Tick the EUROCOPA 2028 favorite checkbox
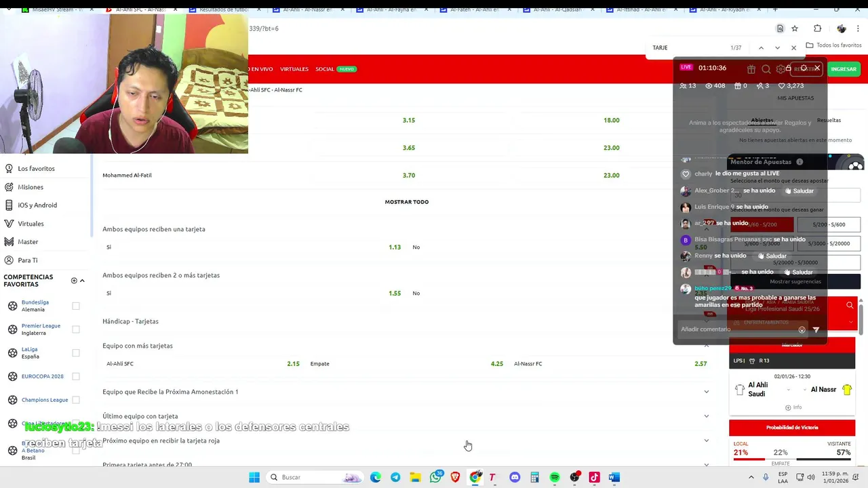Image resolution: width=868 pixels, height=488 pixels. (x=76, y=376)
